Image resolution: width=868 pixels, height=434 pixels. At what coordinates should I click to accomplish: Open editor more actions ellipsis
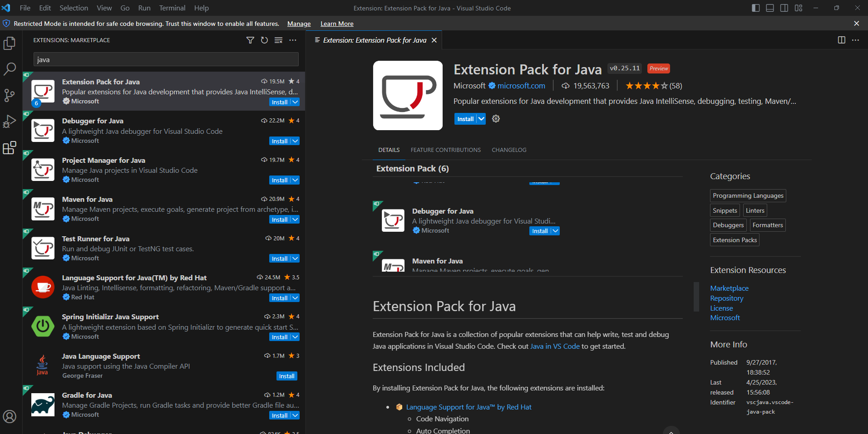(x=856, y=40)
